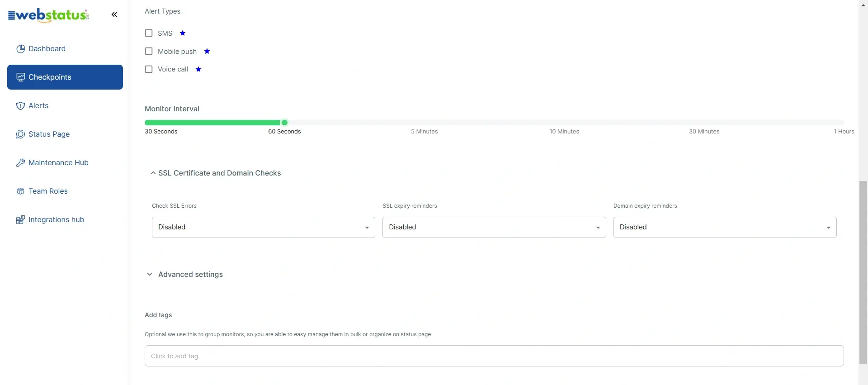Set interval to 1 Hours label
The width and height of the screenshot is (868, 385).
click(x=844, y=132)
